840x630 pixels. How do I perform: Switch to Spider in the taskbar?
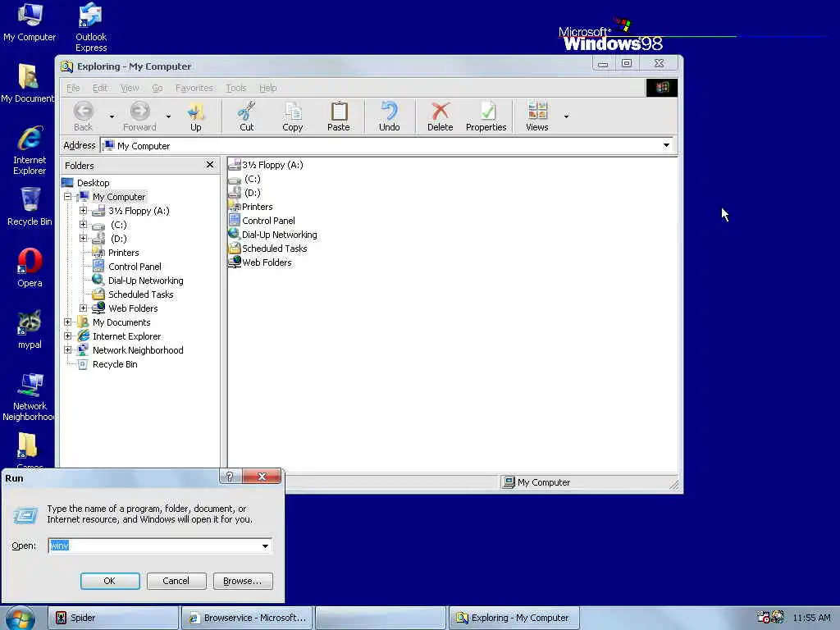(113, 618)
